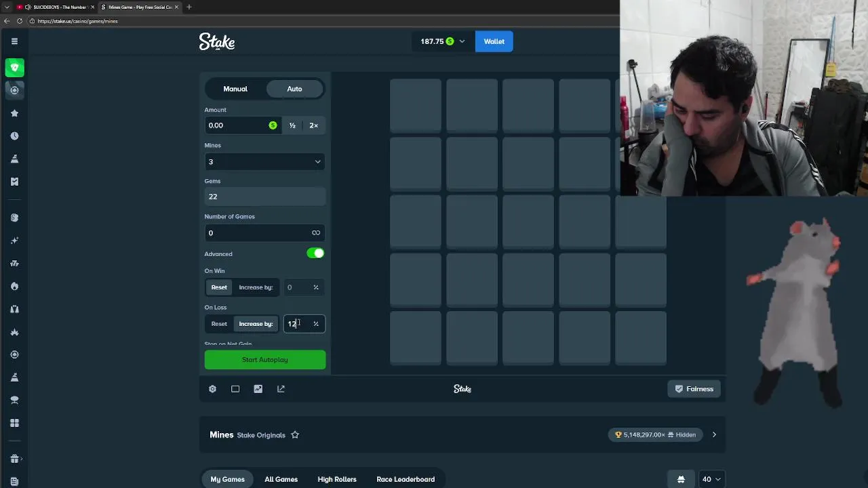Open the 40 rows-per-page dropdown
The width and height of the screenshot is (868, 488).
[711, 479]
